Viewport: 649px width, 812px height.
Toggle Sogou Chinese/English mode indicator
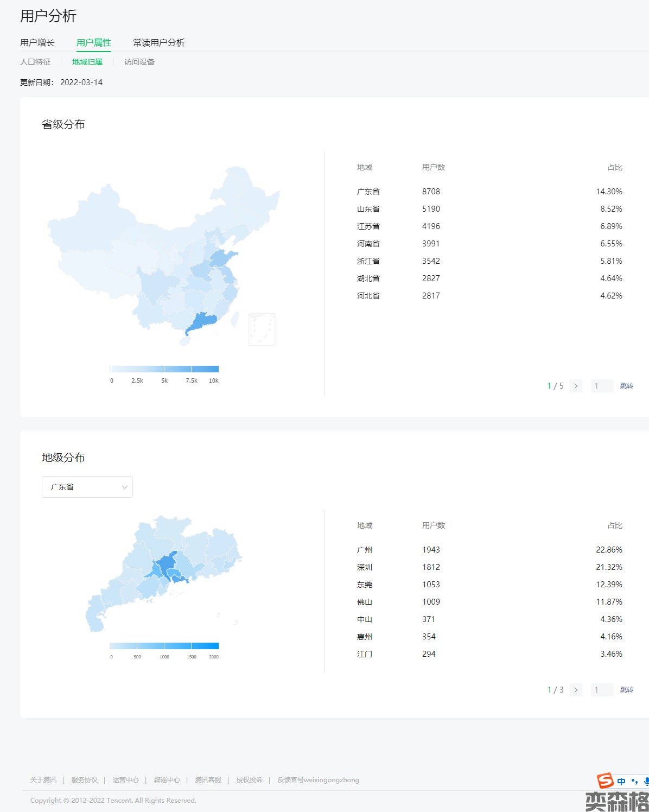click(621, 782)
